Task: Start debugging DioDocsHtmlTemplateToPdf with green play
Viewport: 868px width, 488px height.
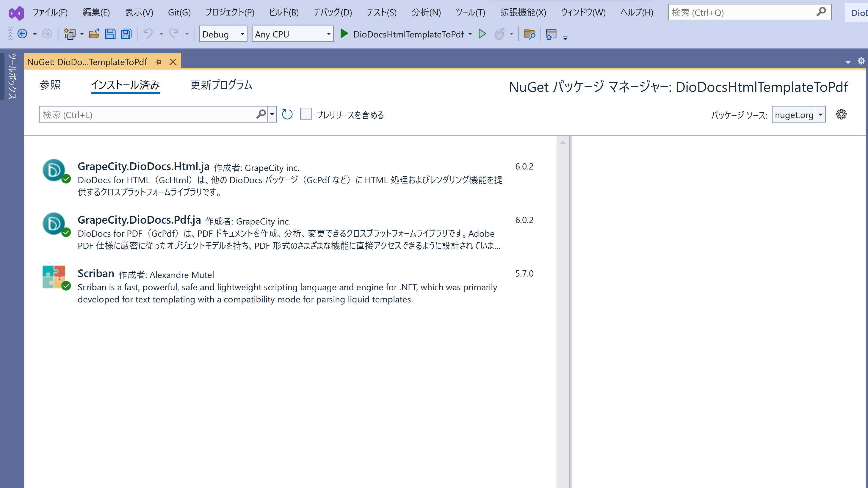Action: [x=344, y=34]
